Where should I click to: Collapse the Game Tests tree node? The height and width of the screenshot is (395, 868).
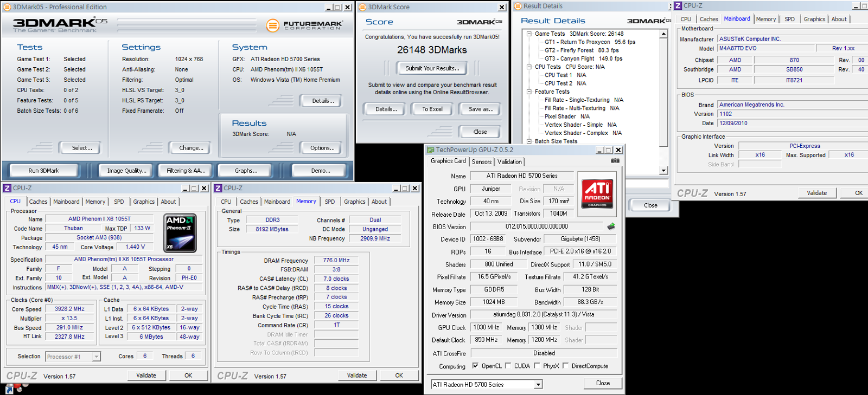[529, 34]
